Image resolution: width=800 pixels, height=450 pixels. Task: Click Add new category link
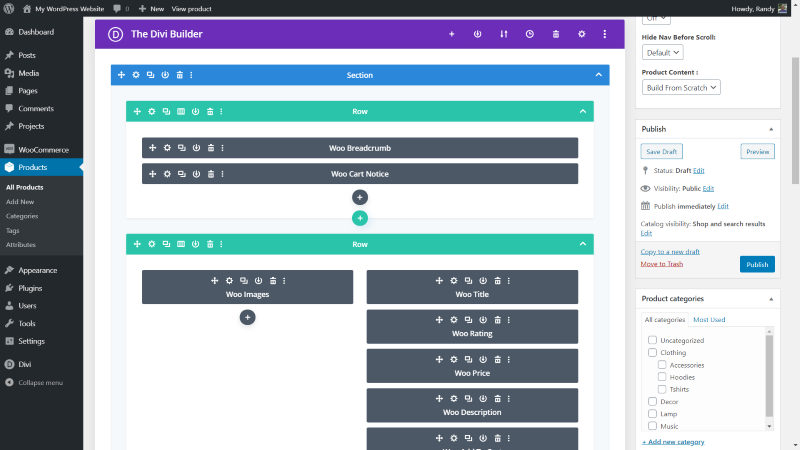click(673, 442)
